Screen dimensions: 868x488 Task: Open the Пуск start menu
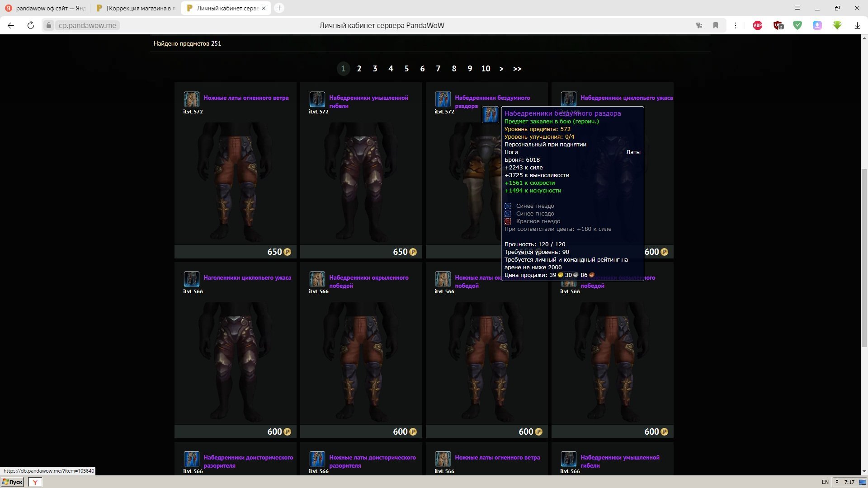[x=13, y=482]
